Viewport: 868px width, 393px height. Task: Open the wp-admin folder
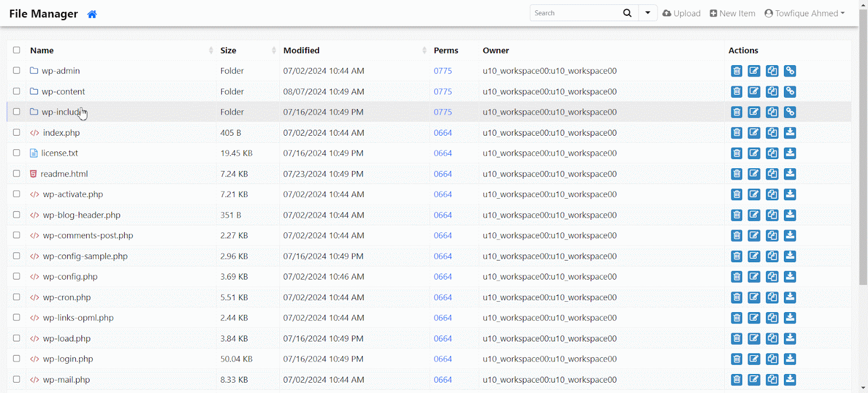click(x=61, y=71)
